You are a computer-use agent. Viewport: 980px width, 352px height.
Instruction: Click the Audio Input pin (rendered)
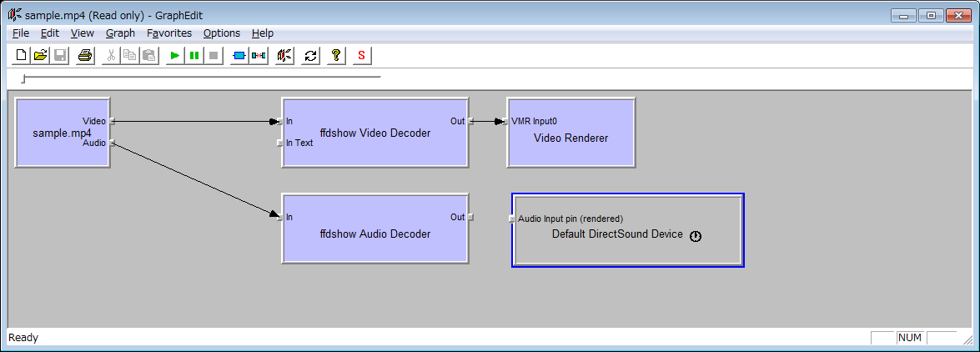pos(512,219)
